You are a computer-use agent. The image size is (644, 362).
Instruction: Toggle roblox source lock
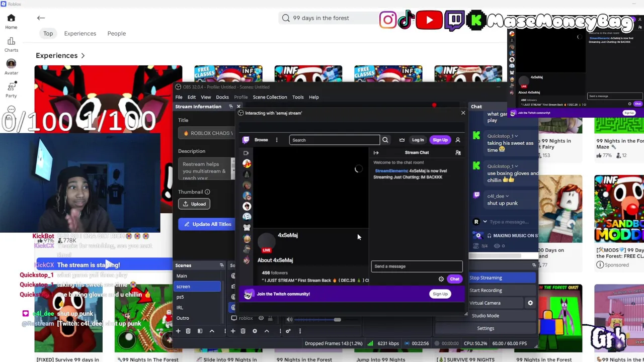270,318
